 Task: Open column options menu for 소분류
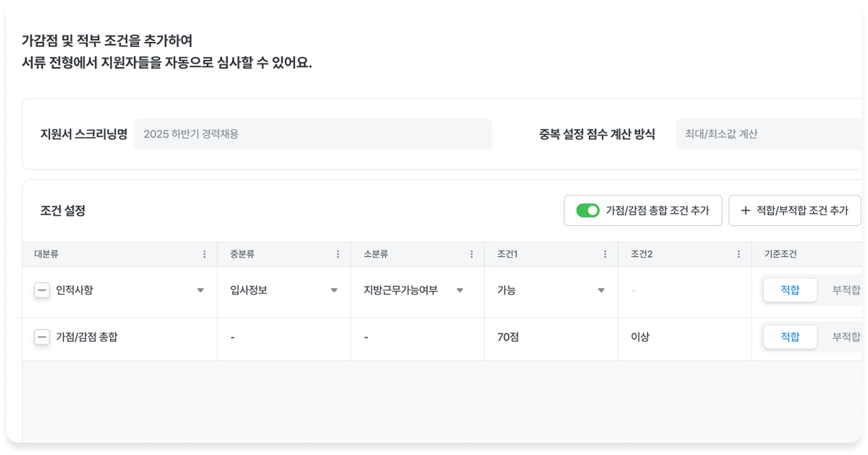[471, 254]
